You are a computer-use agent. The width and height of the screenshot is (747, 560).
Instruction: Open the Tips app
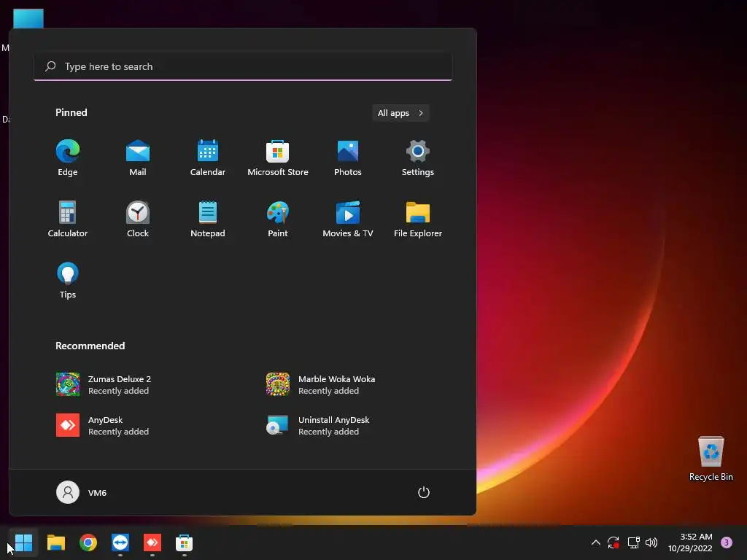68,281
